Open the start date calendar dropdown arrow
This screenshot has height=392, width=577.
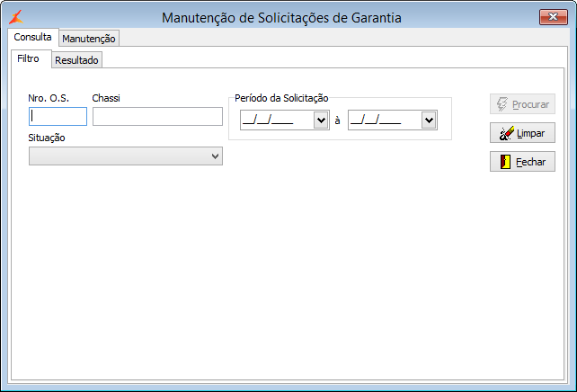point(321,120)
